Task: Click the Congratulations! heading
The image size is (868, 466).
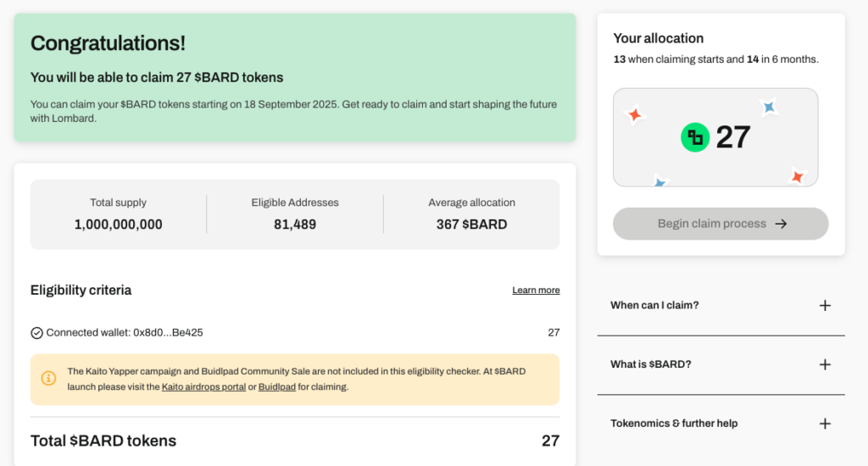Action: 108,43
